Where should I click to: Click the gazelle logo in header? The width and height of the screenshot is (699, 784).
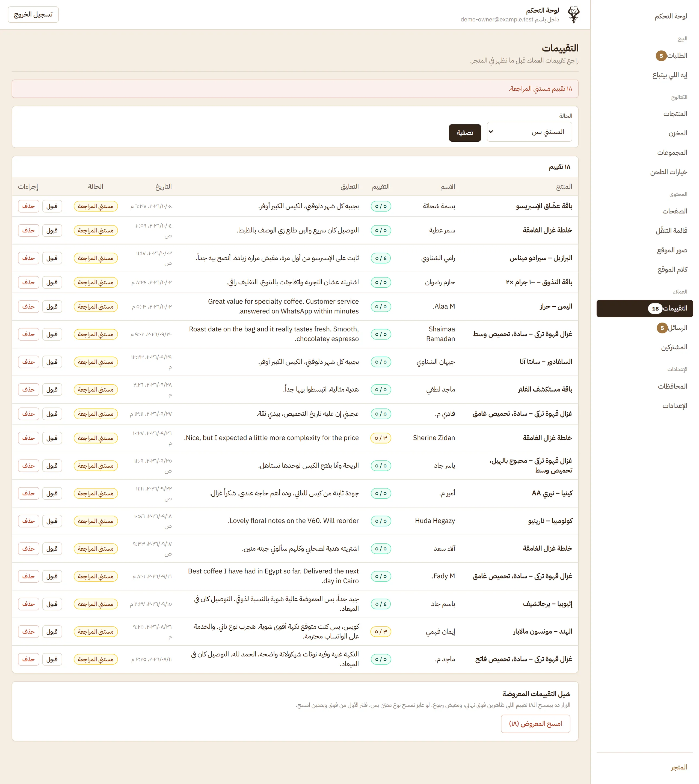574,14
